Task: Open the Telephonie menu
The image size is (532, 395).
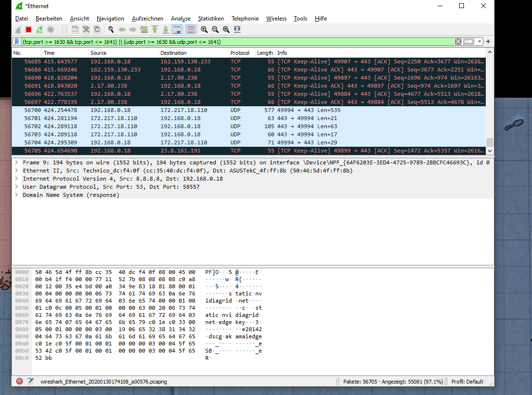Action: click(245, 19)
